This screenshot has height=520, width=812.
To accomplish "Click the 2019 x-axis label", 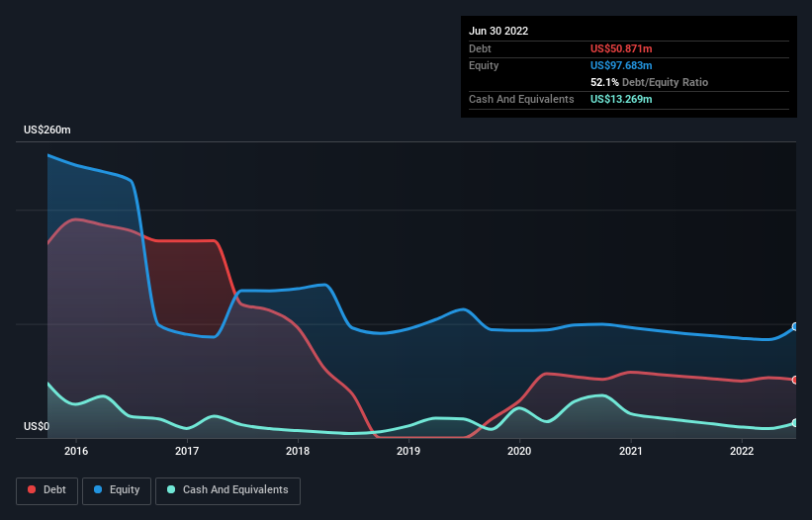I will (x=408, y=451).
